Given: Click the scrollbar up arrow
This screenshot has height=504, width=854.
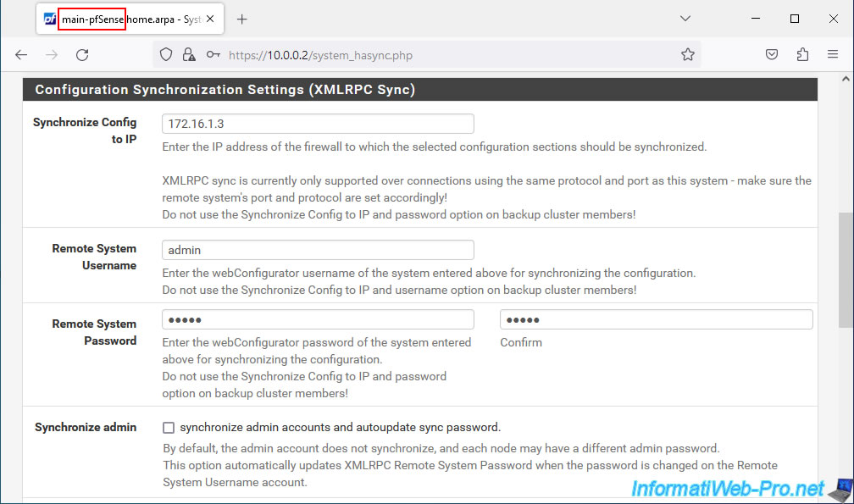Looking at the screenshot, I should [x=846, y=79].
